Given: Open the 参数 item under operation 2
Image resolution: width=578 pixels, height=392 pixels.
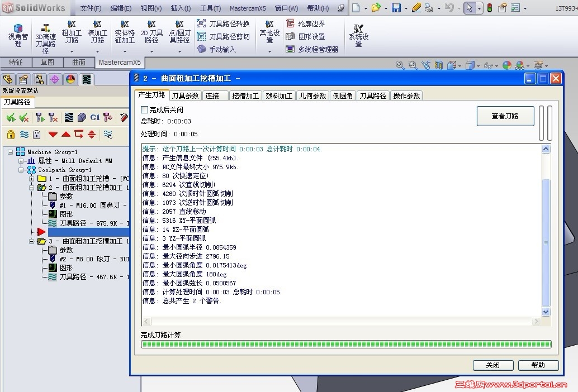Looking at the screenshot, I should [61, 196].
